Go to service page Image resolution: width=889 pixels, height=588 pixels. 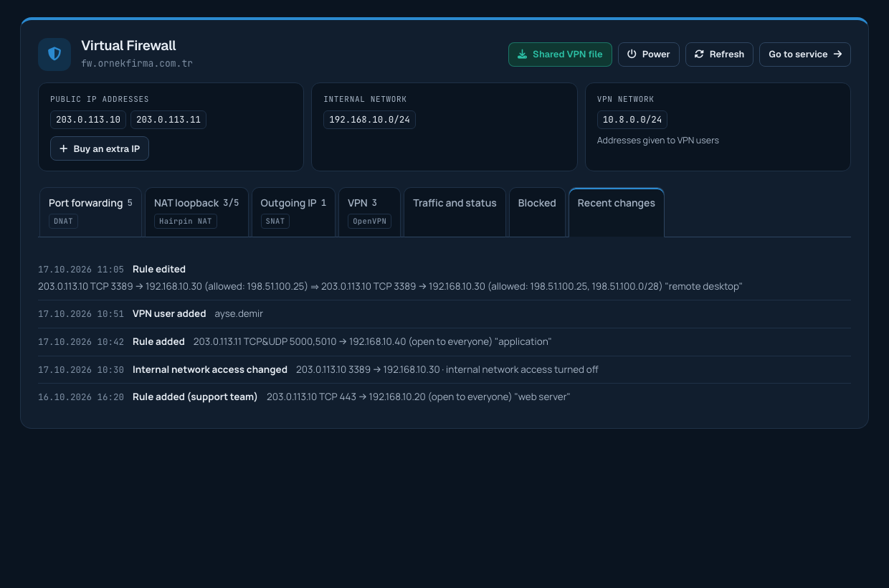(805, 54)
